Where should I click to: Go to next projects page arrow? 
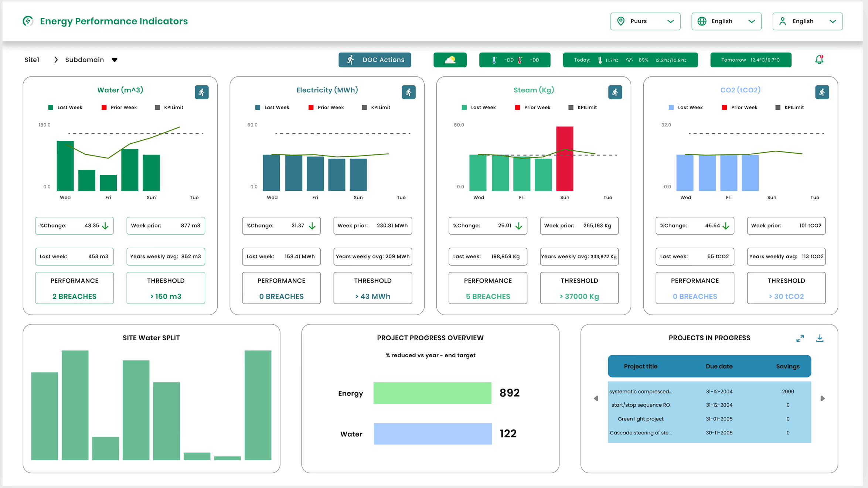823,399
